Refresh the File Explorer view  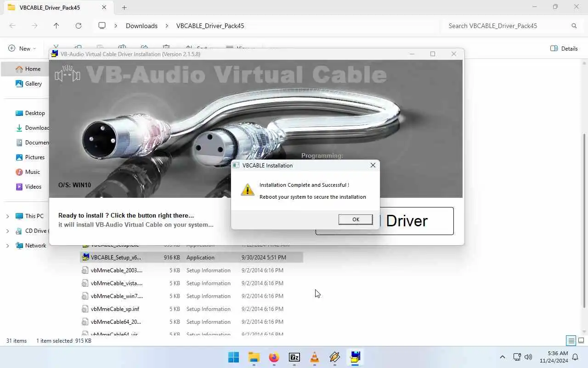[79, 26]
